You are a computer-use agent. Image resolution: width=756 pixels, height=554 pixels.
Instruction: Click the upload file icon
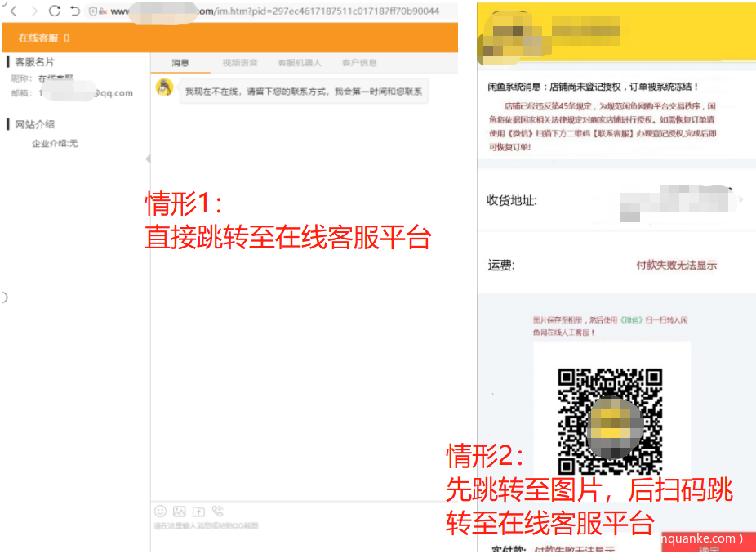pos(198,511)
